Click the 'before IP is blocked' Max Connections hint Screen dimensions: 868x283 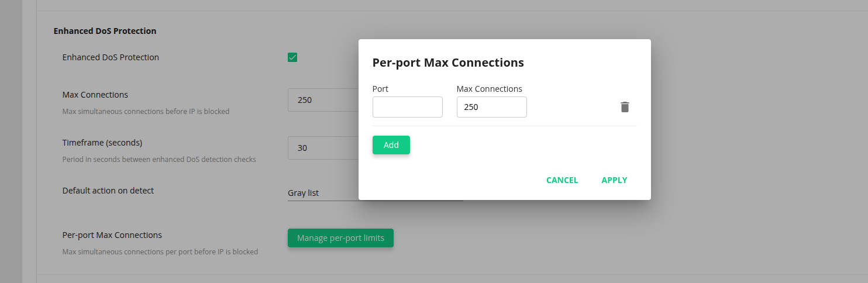146,111
